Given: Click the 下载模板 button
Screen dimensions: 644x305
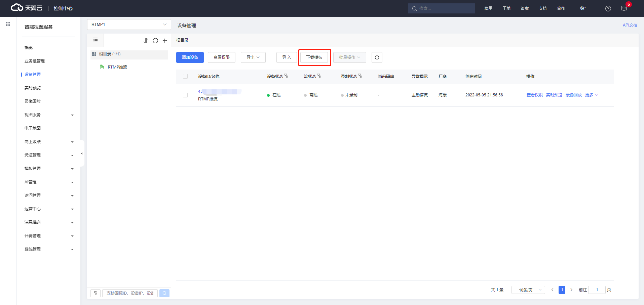Looking at the screenshot, I should 314,57.
